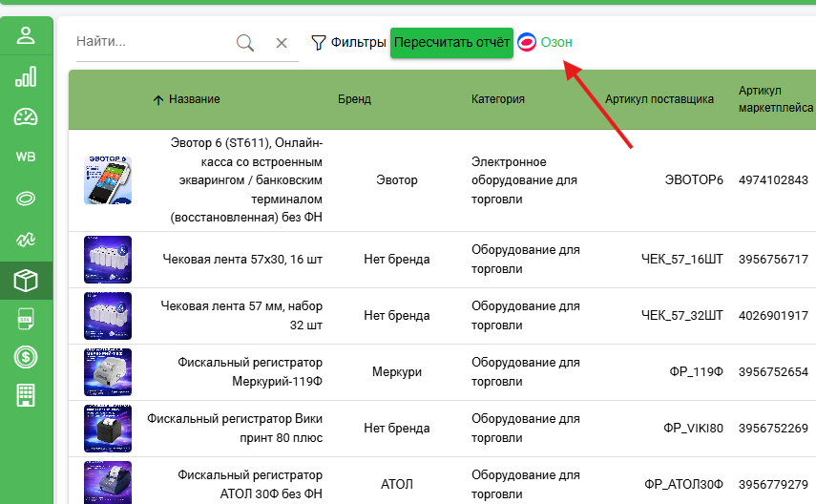Open the trend line analytics sidebar icon
The image size is (816, 504).
coord(26,239)
